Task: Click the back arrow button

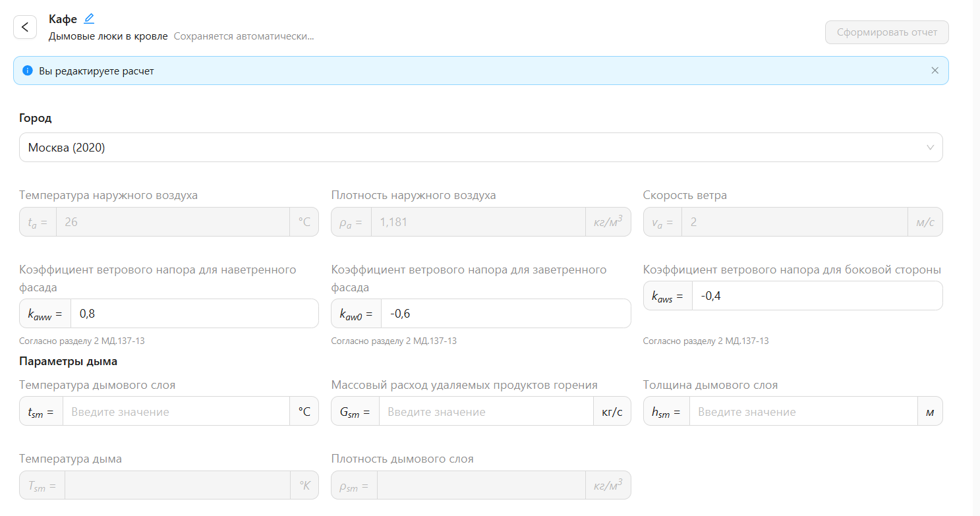Action: pyautogui.click(x=25, y=27)
